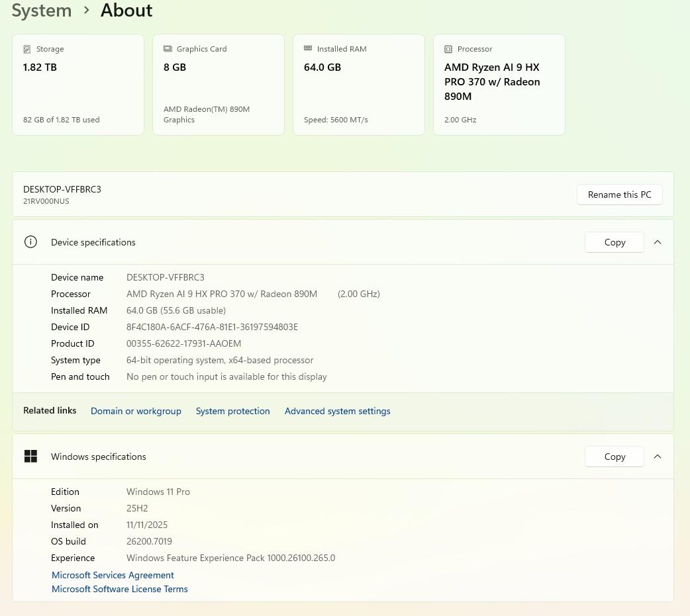This screenshot has height=616, width=690.
Task: Click the Processor chip icon
Action: (448, 49)
